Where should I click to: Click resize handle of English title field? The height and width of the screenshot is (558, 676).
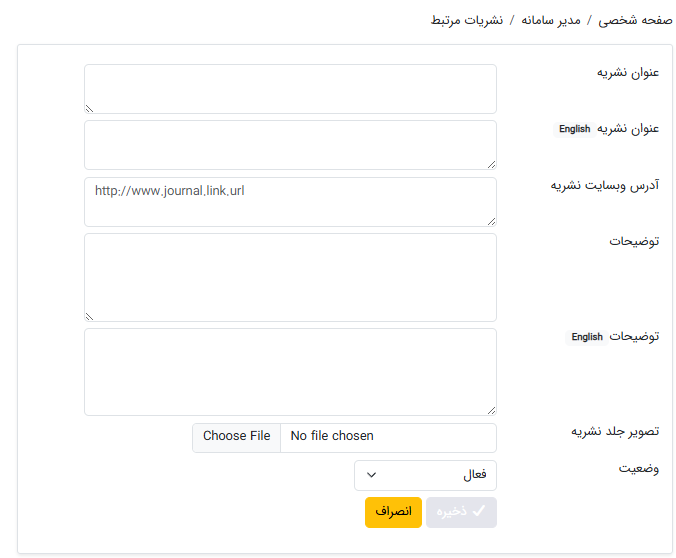click(x=491, y=164)
